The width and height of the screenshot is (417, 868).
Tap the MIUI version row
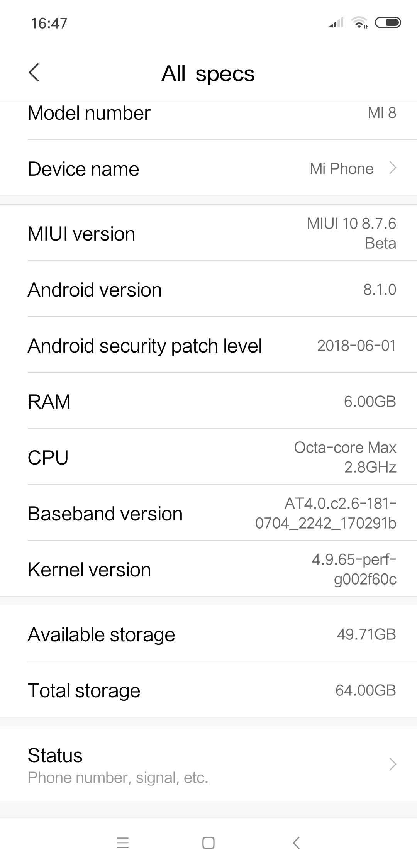(x=208, y=234)
